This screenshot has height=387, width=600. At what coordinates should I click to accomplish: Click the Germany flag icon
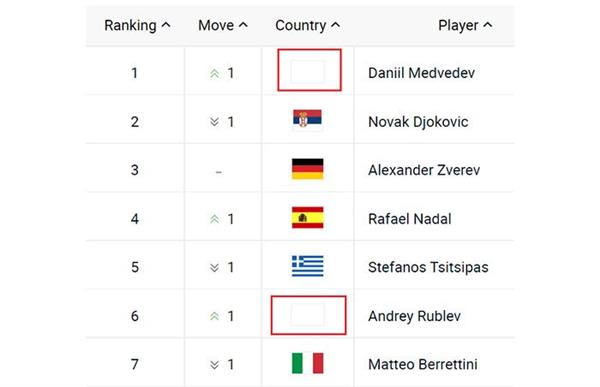coord(307,169)
